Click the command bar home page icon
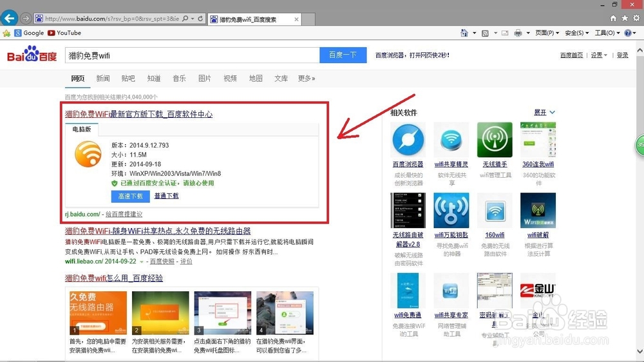Viewport: 644px width, 362px height. [464, 33]
